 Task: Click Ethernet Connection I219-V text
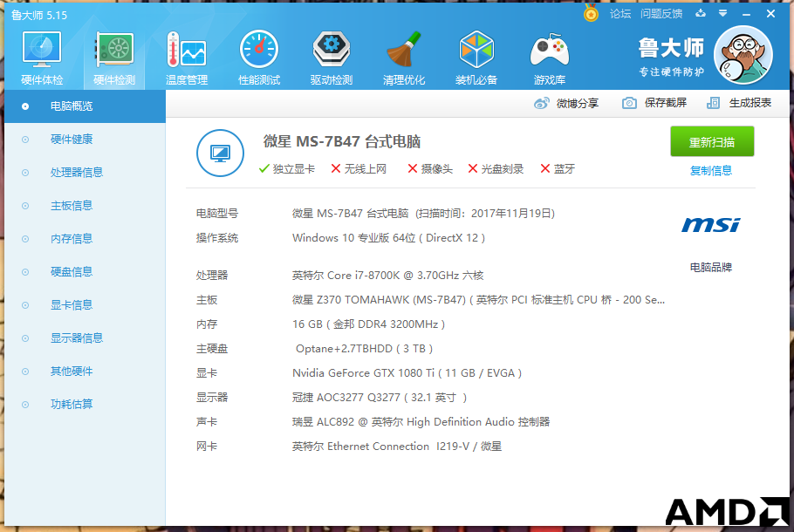click(x=396, y=447)
